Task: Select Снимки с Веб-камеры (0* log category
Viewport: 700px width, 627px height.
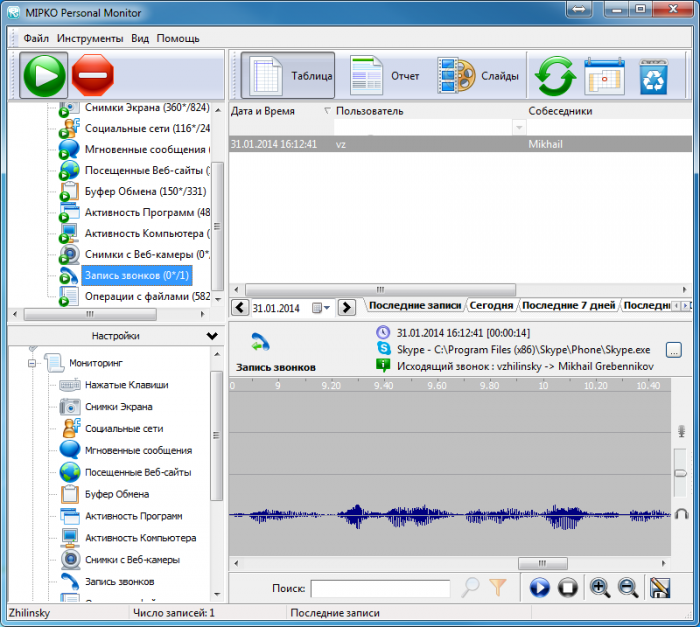Action: coord(147,255)
